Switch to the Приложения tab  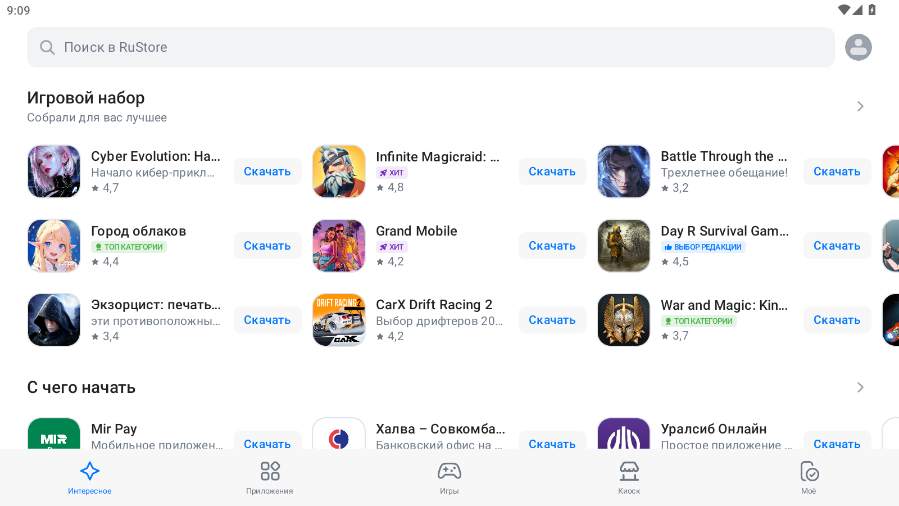tap(270, 478)
